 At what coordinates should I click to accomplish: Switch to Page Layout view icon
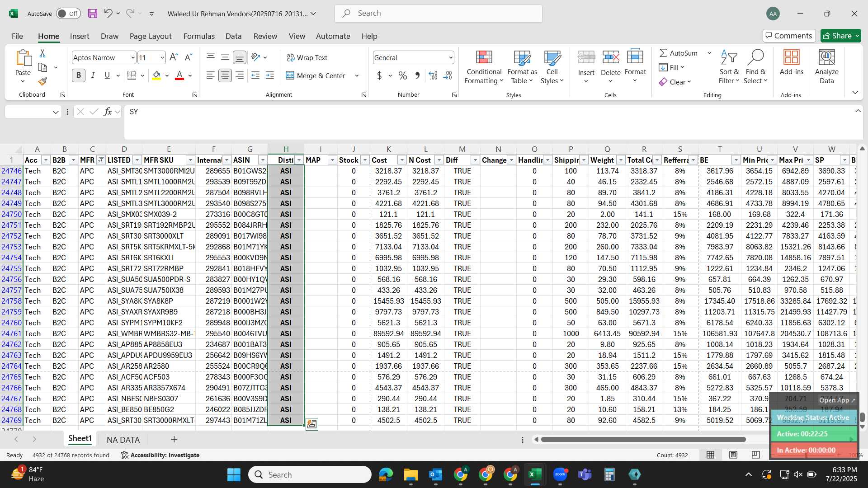733,455
